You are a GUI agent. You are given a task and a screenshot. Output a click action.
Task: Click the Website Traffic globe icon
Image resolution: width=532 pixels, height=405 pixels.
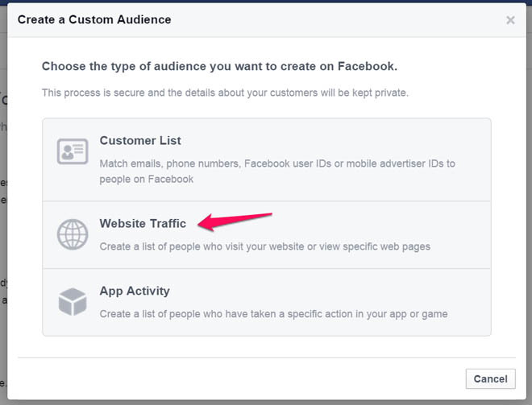pos(73,234)
